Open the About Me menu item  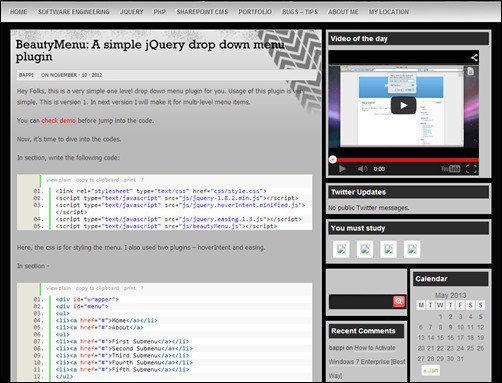(x=343, y=12)
